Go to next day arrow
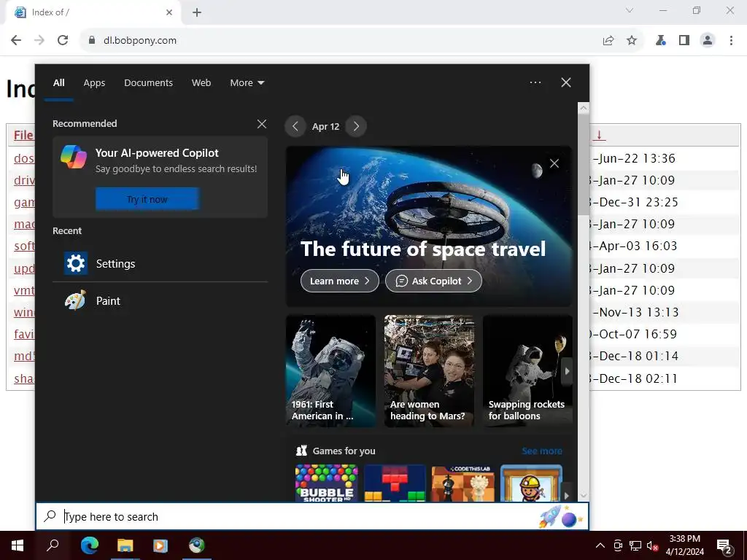The width and height of the screenshot is (747, 560). 356,126
